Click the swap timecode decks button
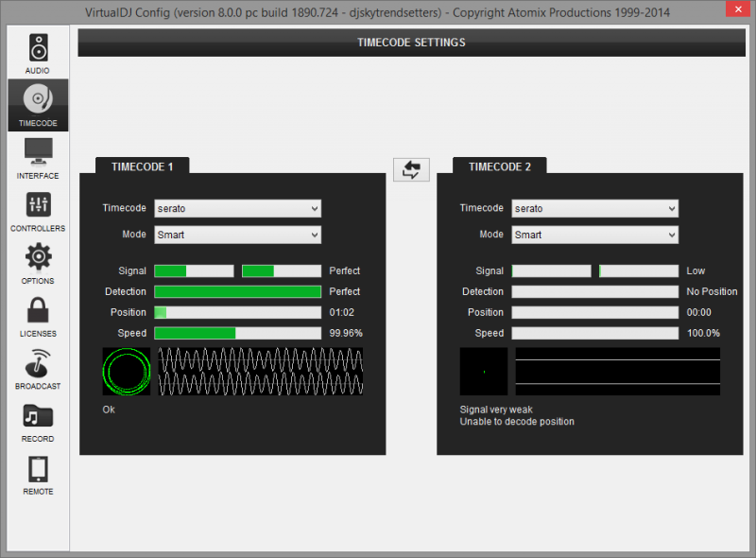This screenshot has width=756, height=558. click(411, 169)
